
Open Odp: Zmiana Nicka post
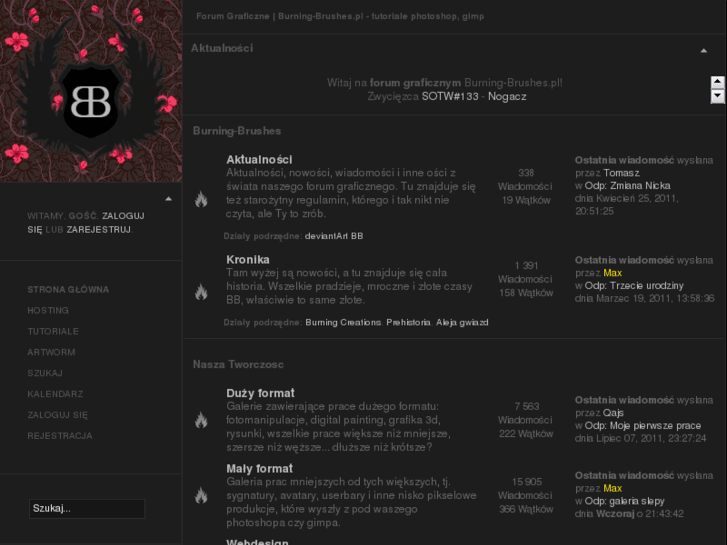(x=627, y=186)
